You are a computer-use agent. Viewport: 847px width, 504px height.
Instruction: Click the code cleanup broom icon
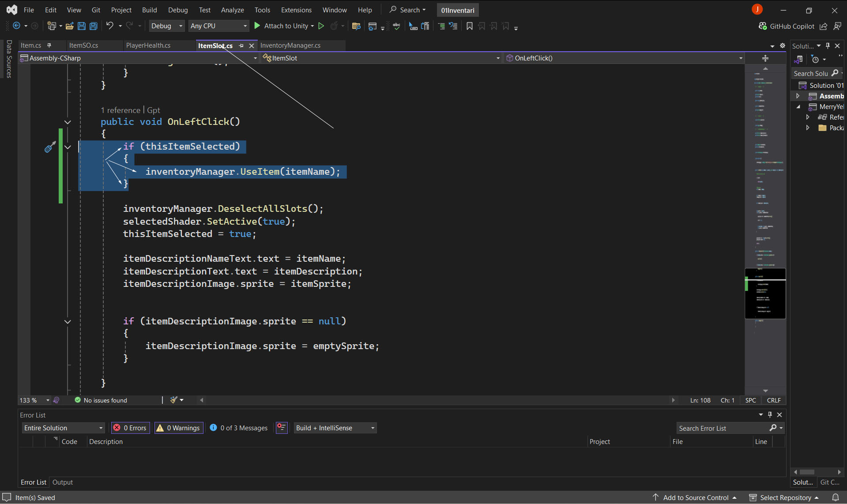tap(174, 400)
